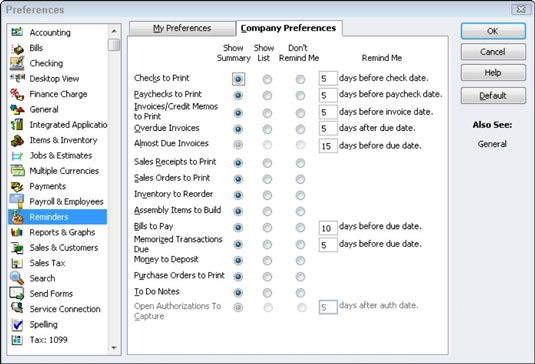The width and height of the screenshot is (535, 364).
Task: Select Multiple Currencies icon
Action: click(17, 171)
